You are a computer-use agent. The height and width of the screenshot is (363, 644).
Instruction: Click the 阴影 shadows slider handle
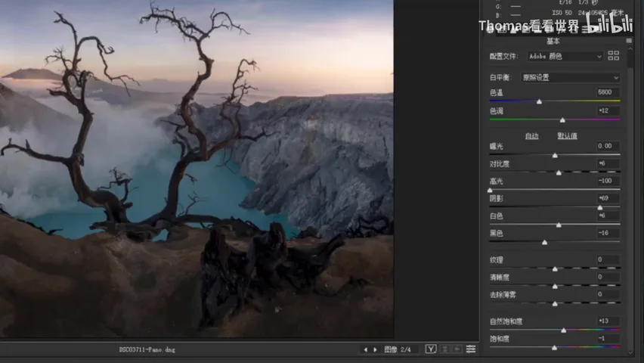pos(600,208)
